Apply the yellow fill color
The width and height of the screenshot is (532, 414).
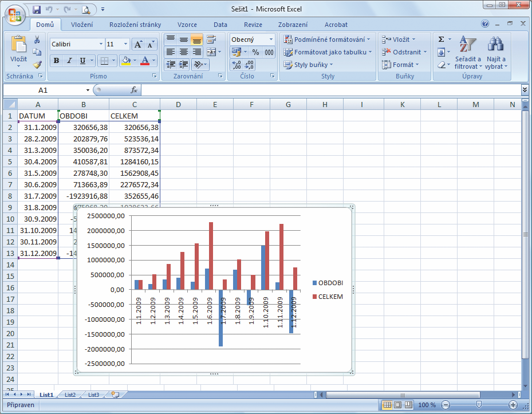pos(126,61)
